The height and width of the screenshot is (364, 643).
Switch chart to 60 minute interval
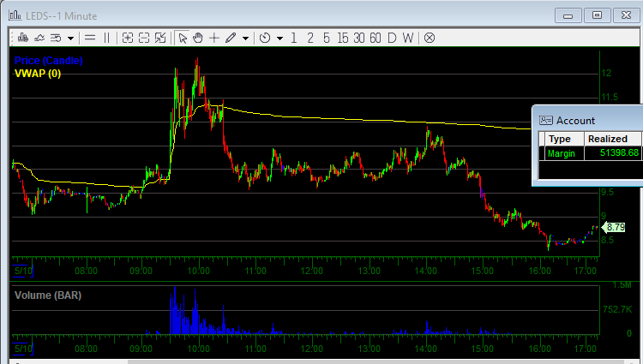tap(376, 38)
